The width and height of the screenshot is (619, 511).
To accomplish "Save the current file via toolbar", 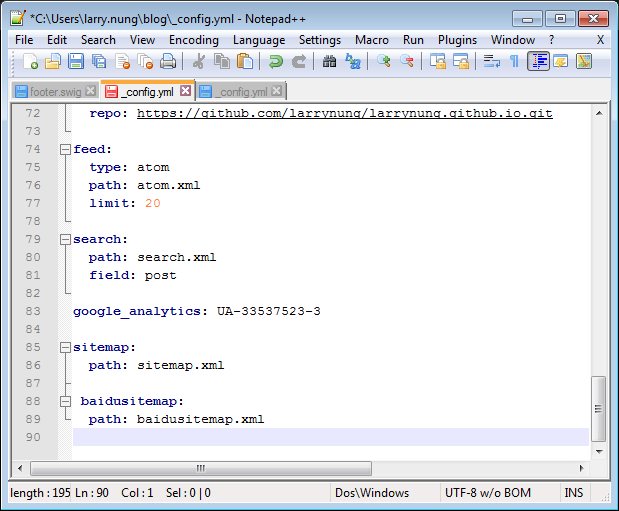I will pyautogui.click(x=76, y=62).
